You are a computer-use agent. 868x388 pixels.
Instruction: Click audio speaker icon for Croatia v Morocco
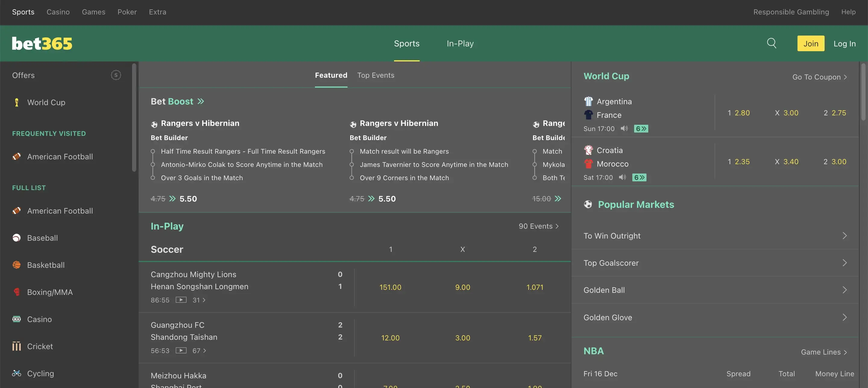[622, 177]
